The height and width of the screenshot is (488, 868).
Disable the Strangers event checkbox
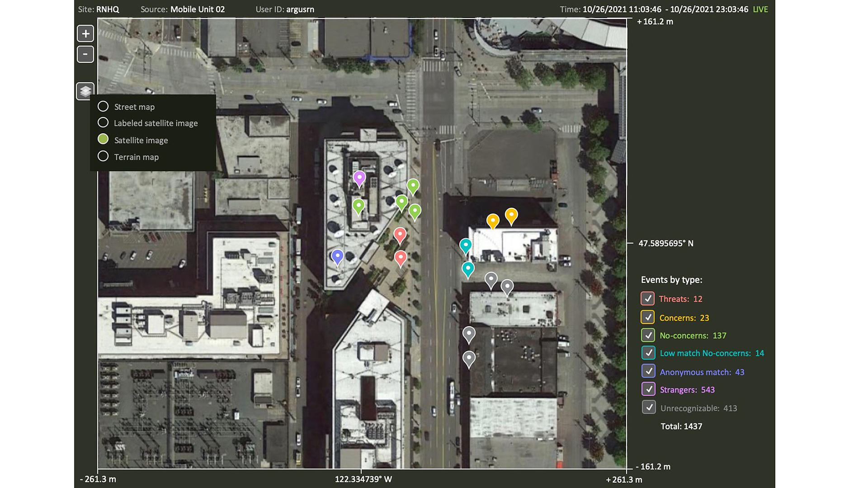click(x=648, y=389)
